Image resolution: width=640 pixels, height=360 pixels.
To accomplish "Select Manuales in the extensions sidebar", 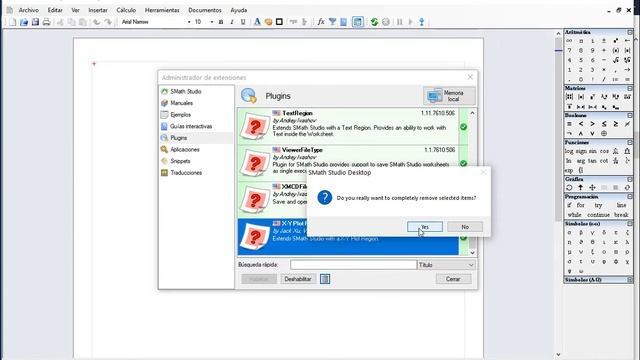I will pos(181,103).
